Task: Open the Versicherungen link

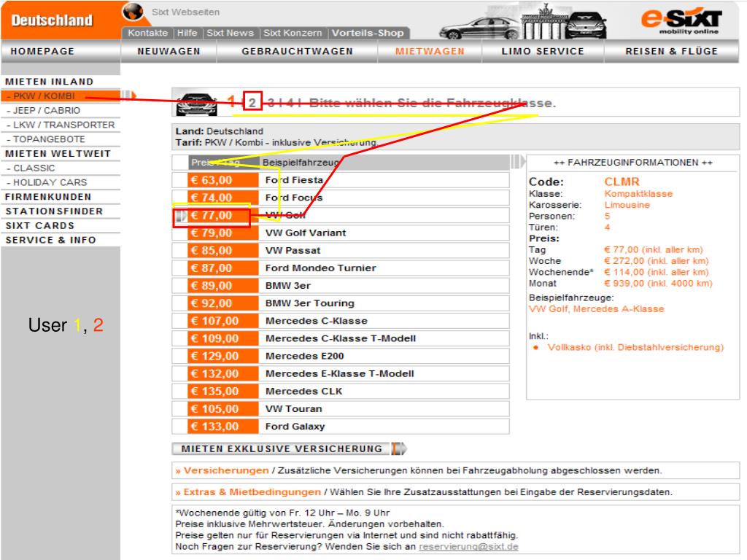Action: click(x=226, y=470)
